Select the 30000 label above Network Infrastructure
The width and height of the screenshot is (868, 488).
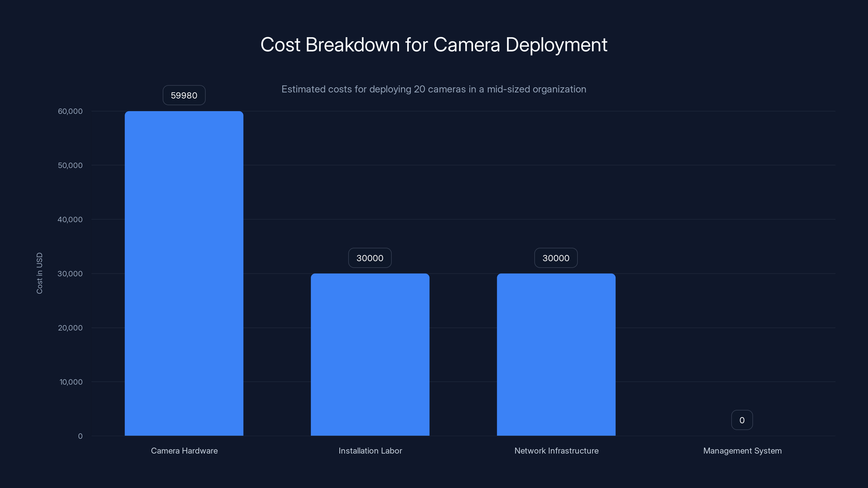tap(556, 258)
